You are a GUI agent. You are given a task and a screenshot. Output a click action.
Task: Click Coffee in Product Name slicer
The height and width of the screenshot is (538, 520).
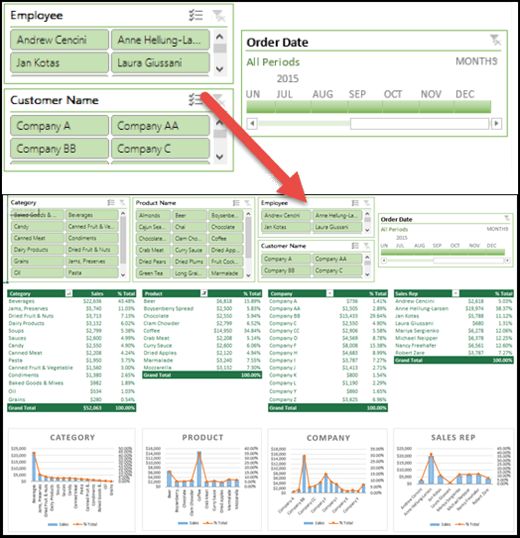click(x=226, y=238)
